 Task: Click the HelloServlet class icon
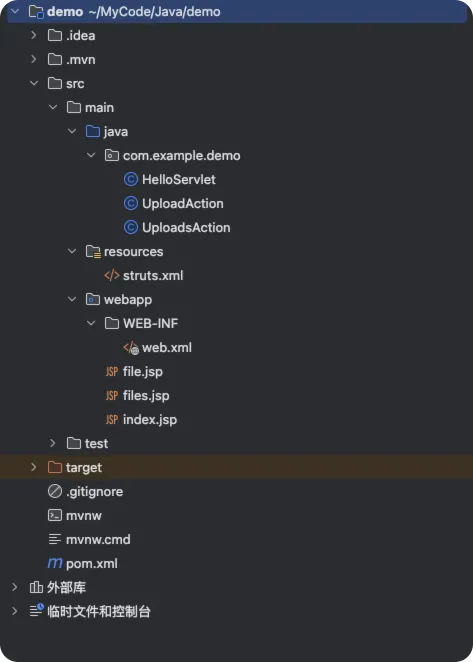pyautogui.click(x=130, y=179)
